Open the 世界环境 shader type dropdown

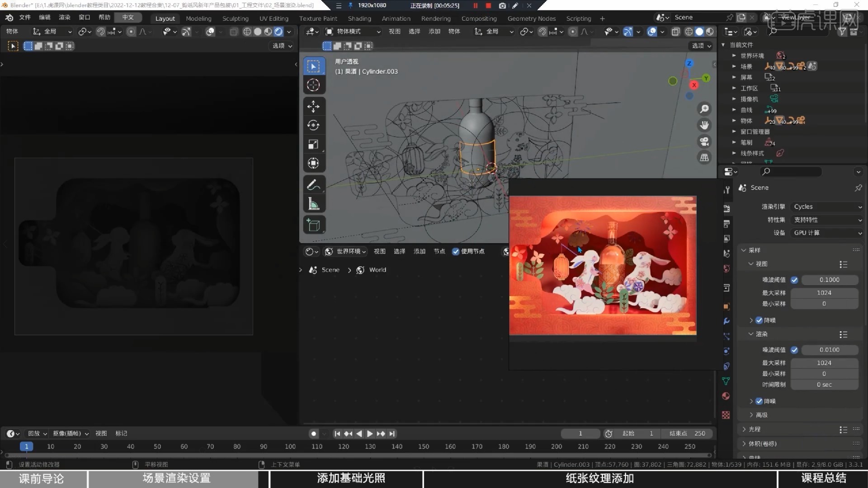pos(345,252)
